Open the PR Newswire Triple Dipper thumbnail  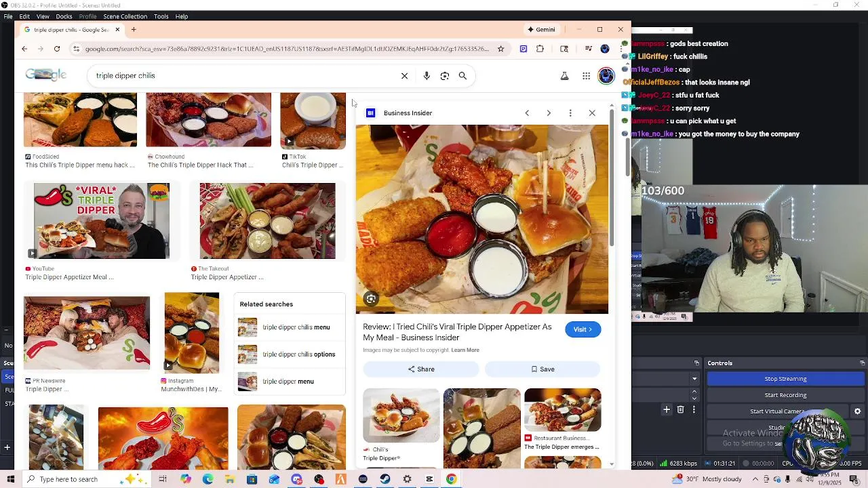click(87, 333)
